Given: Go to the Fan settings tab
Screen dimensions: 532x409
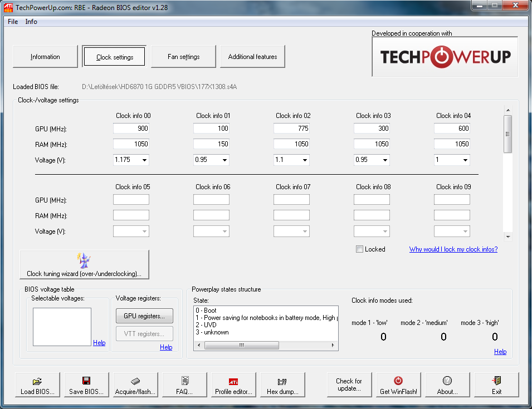Looking at the screenshot, I should 183,57.
